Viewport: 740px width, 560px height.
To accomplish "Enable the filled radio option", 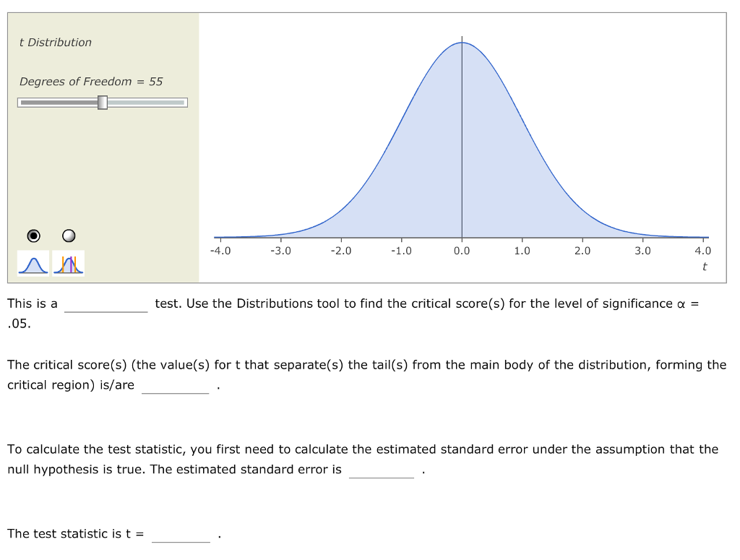I will [32, 235].
